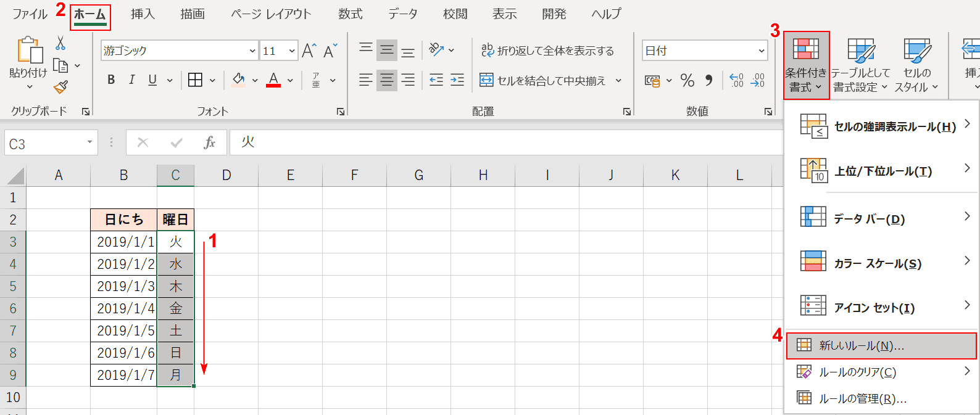Select column C header

pyautogui.click(x=175, y=176)
